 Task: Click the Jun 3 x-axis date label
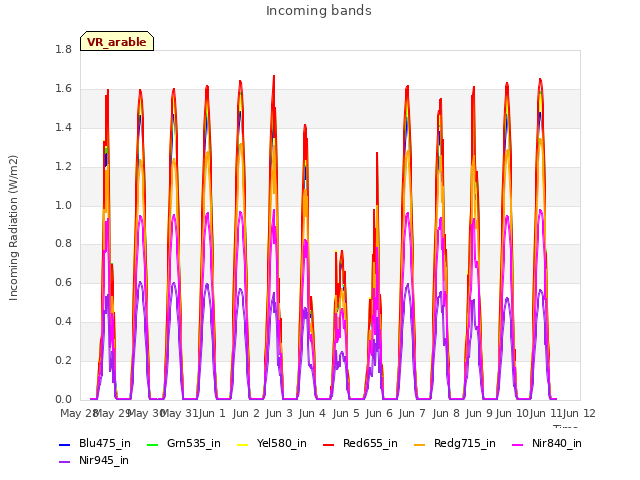click(279, 413)
